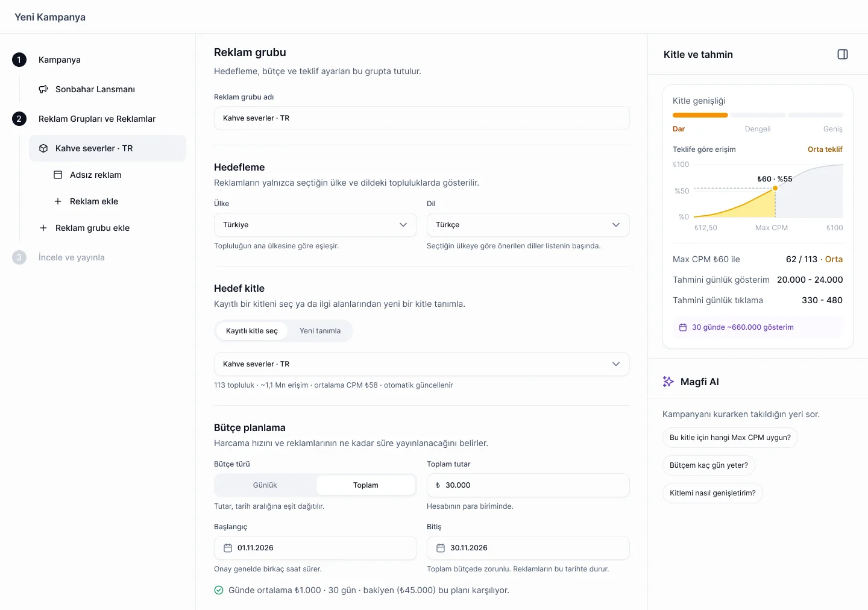The width and height of the screenshot is (868, 610).
Task: Click the Başlangıç date field 01.11.2026
Action: coord(315,548)
